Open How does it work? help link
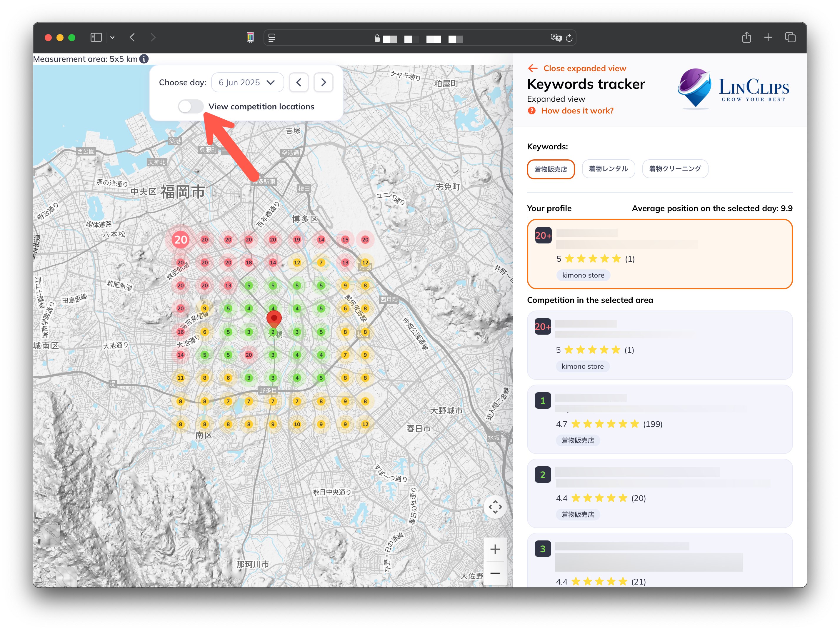 pos(577,111)
